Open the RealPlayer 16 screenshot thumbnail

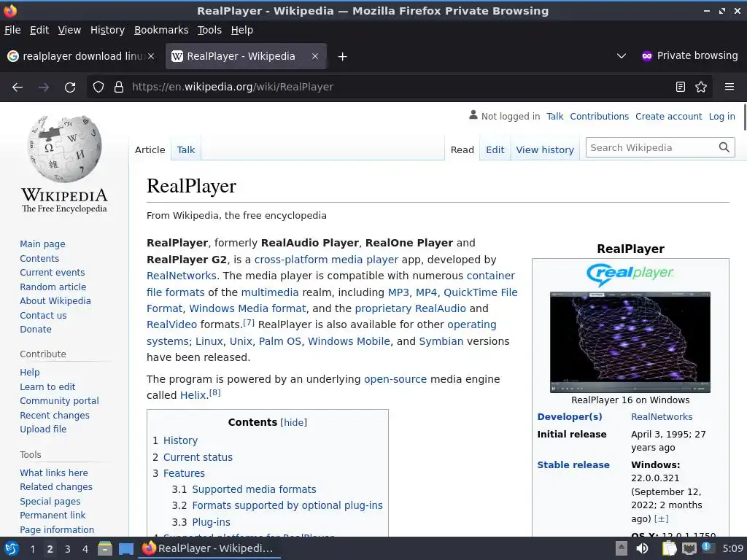click(x=630, y=343)
